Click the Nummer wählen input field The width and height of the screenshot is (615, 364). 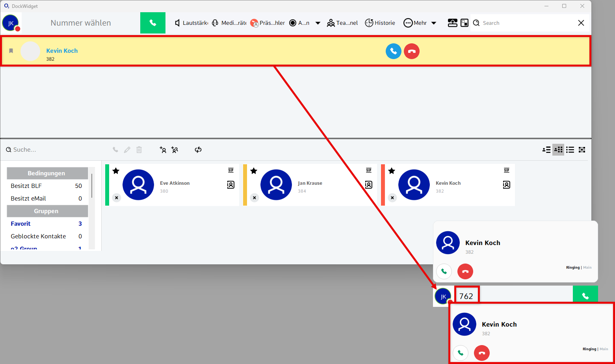click(x=81, y=23)
